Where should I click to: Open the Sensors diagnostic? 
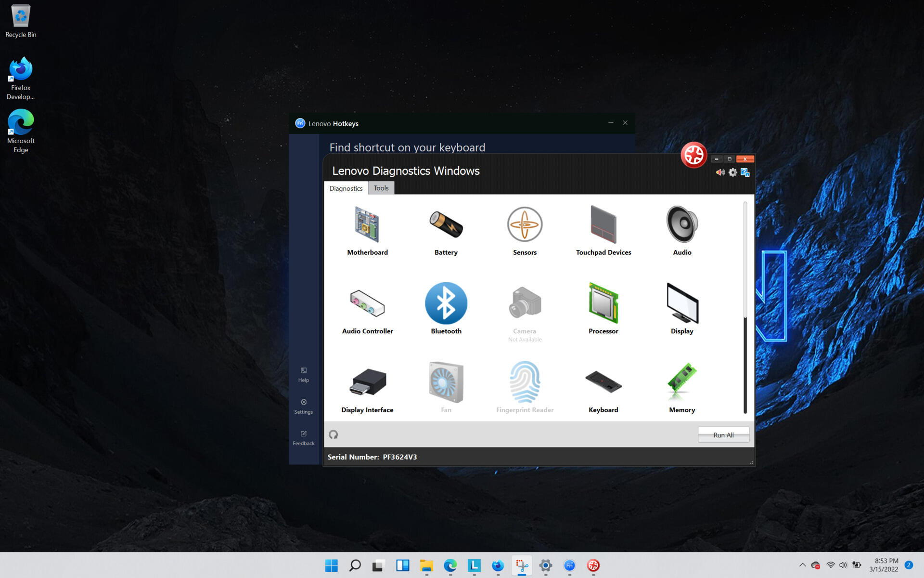(x=525, y=224)
